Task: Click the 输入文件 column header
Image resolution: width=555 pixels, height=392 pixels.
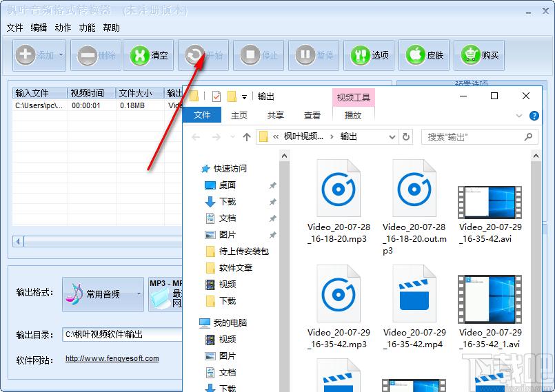Action: 40,93
